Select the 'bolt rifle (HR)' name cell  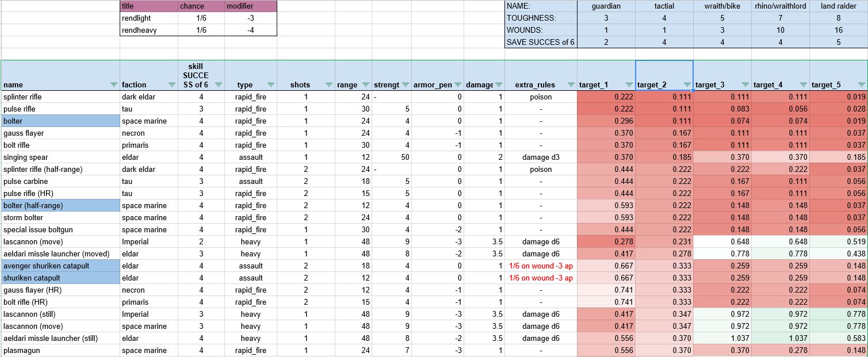[x=60, y=302]
